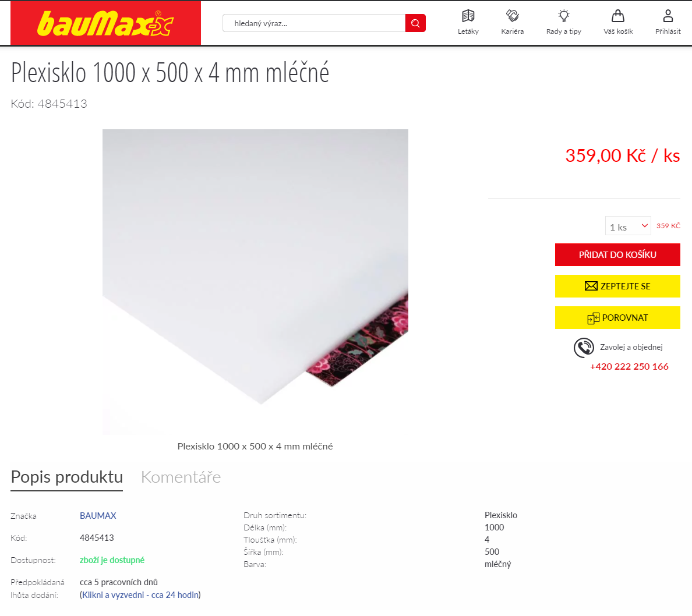Click the red search magnifier button

point(415,23)
